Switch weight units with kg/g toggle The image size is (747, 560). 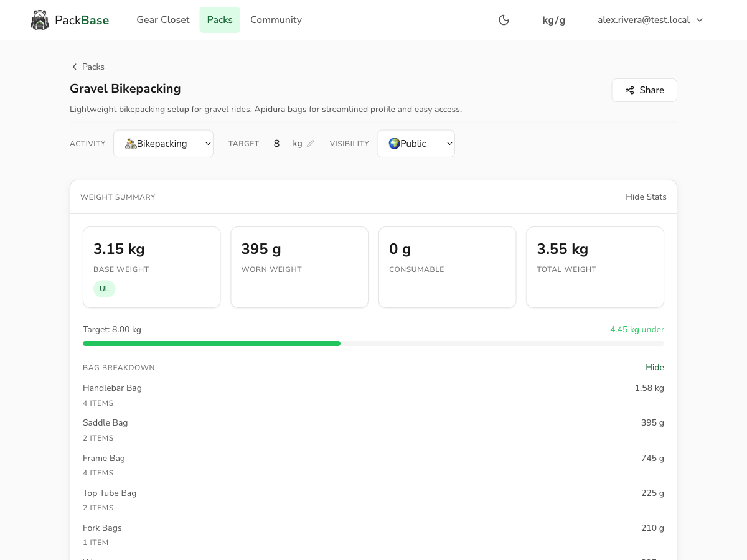554,20
